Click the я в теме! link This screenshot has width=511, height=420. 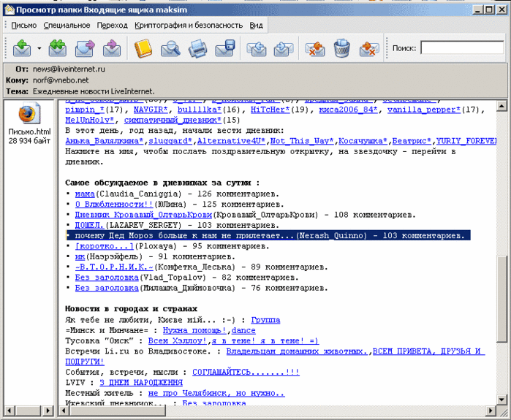click(x=265, y=341)
